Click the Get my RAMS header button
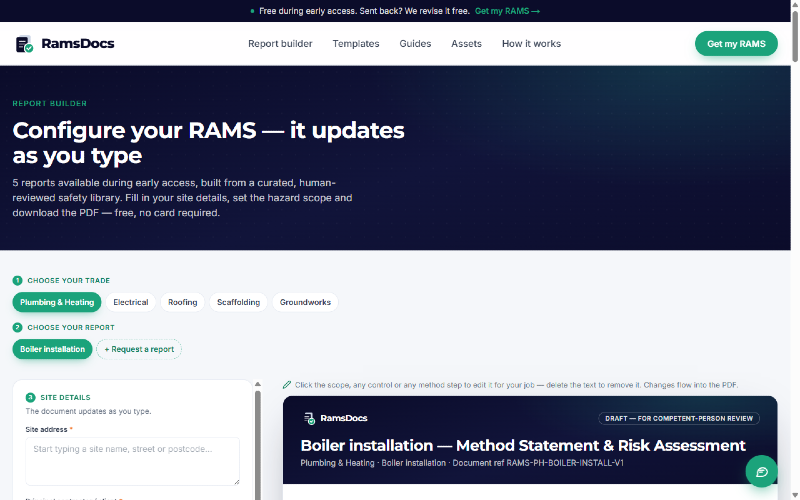The width and height of the screenshot is (800, 500). 736,44
